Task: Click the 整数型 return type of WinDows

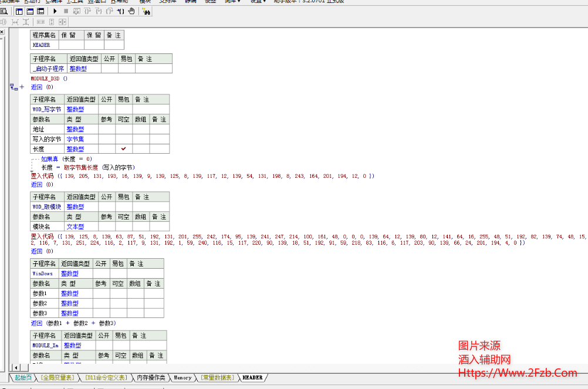Action: click(69, 273)
